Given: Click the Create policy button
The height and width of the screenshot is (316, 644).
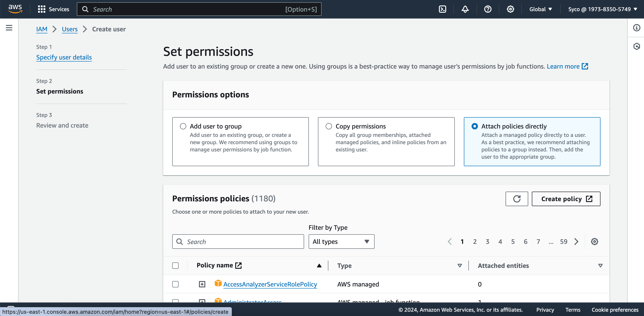Looking at the screenshot, I should click(x=566, y=199).
